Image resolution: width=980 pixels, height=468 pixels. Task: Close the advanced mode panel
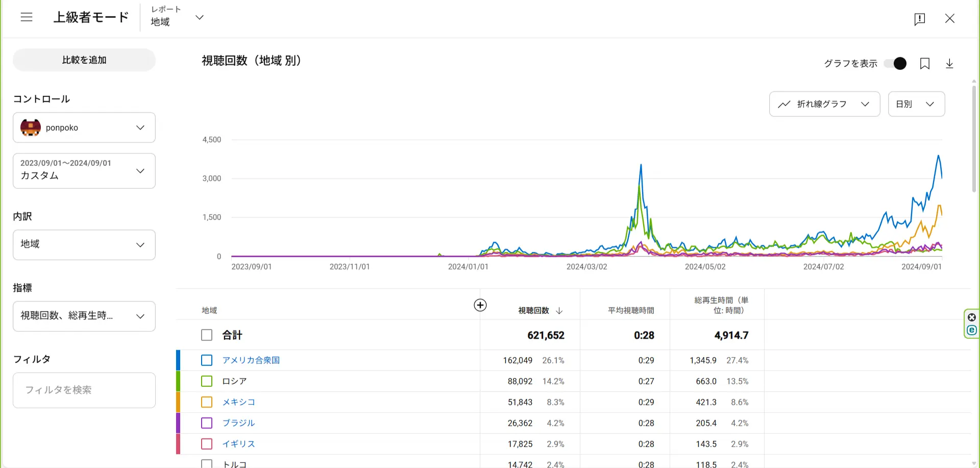pos(949,19)
